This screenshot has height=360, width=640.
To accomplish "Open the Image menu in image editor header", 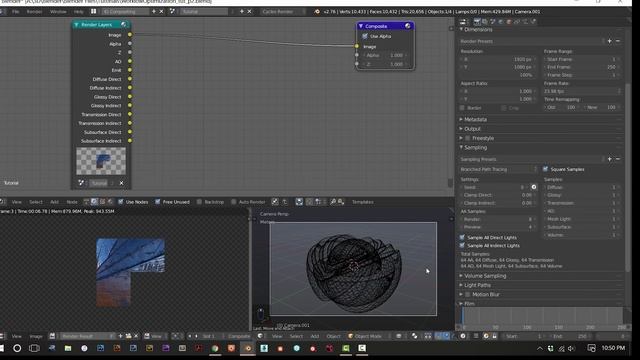I will (36, 336).
